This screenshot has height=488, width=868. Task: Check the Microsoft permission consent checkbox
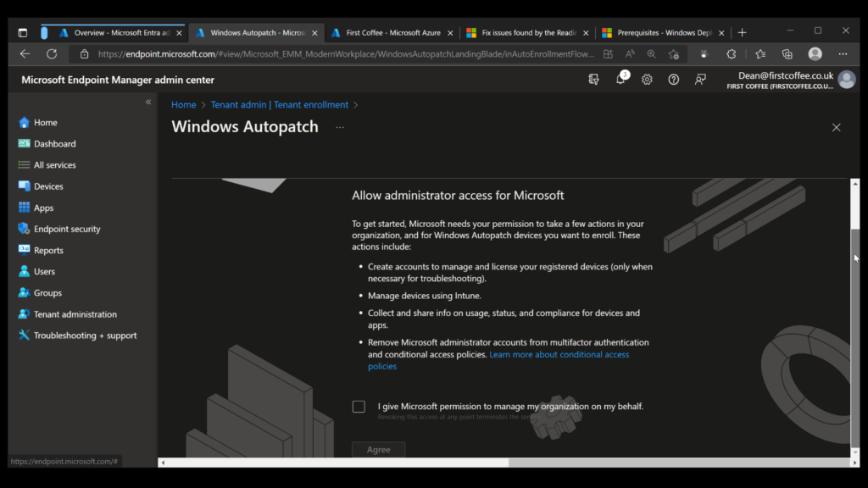pyautogui.click(x=359, y=406)
